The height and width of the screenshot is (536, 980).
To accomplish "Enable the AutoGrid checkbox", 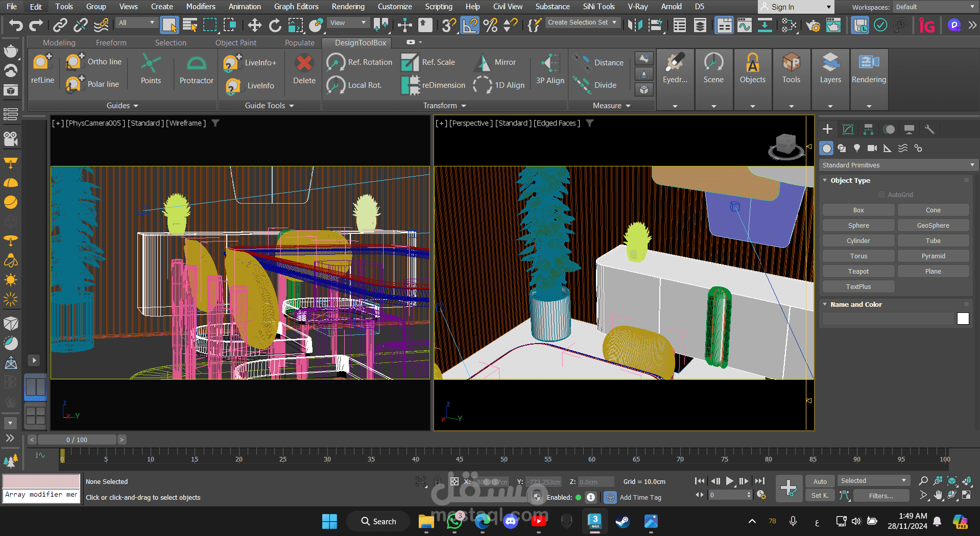I will tap(881, 194).
